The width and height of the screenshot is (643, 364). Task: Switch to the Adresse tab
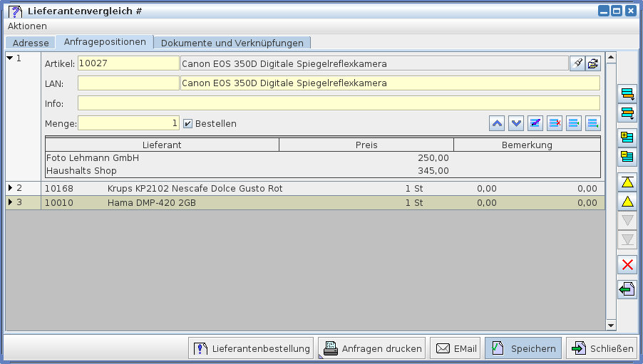coord(31,43)
